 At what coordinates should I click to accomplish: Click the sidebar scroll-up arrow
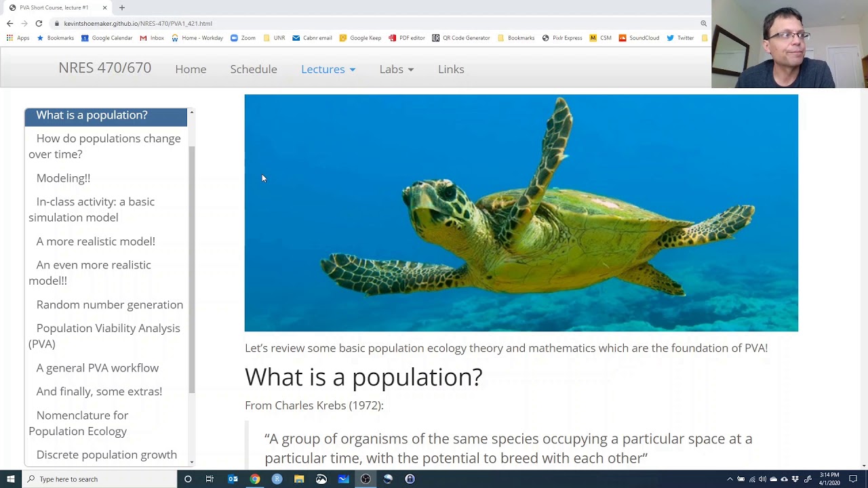[192, 112]
